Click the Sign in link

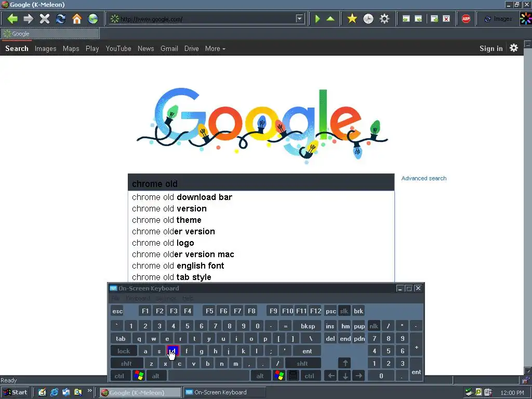click(x=491, y=48)
